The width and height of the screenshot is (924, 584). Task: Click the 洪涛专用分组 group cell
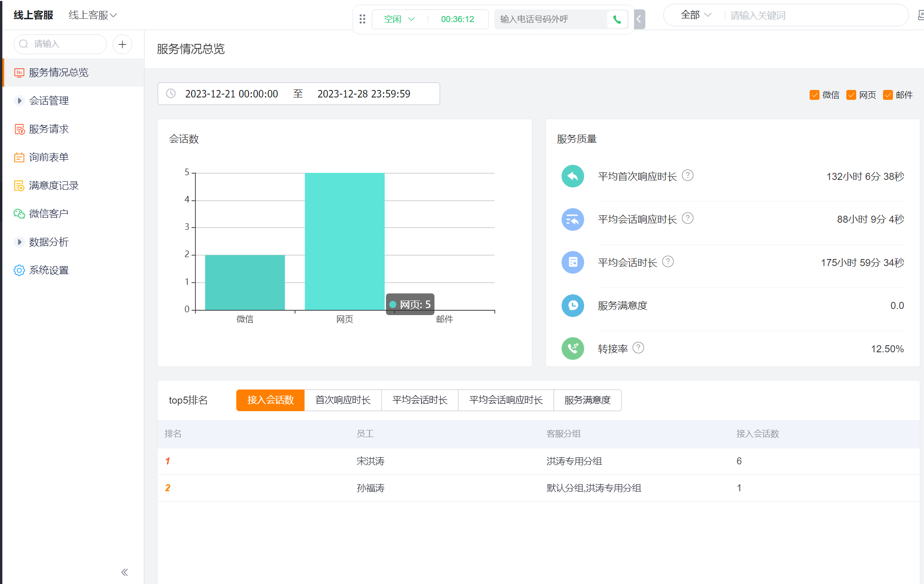(x=574, y=461)
